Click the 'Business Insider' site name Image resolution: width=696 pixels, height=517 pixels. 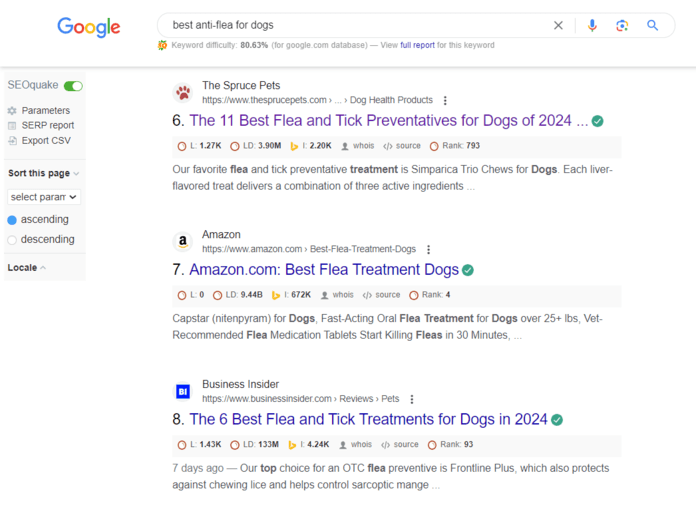[241, 384]
